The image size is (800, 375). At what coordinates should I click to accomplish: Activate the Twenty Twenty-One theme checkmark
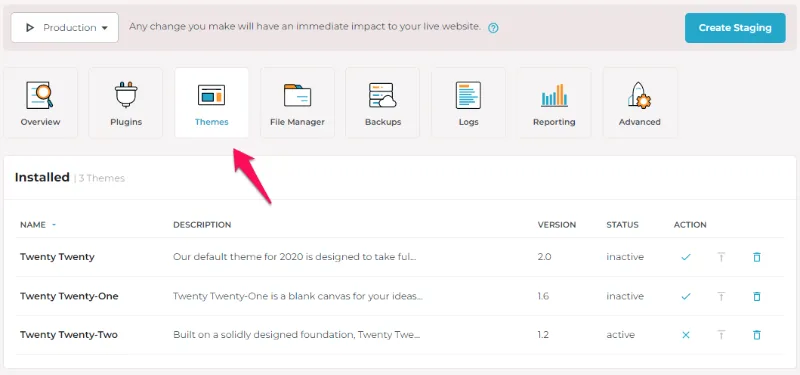pos(686,296)
